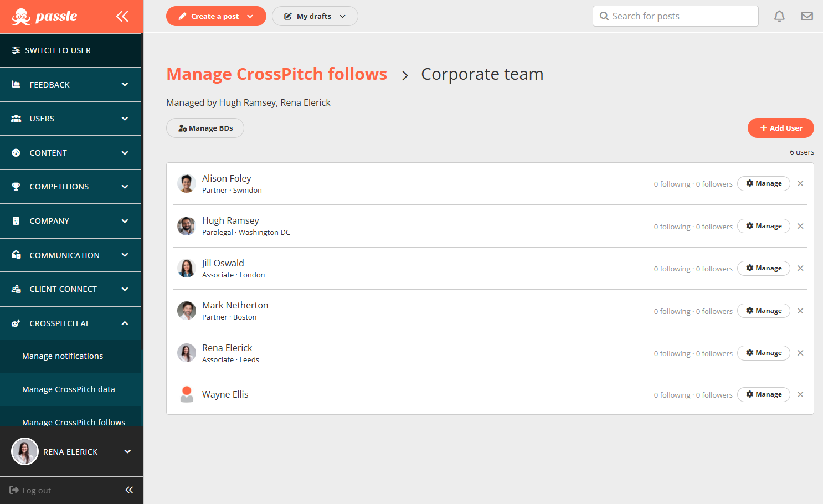Click Wayne Ellis placeholder avatar
Screen dimensions: 823x504
187,394
